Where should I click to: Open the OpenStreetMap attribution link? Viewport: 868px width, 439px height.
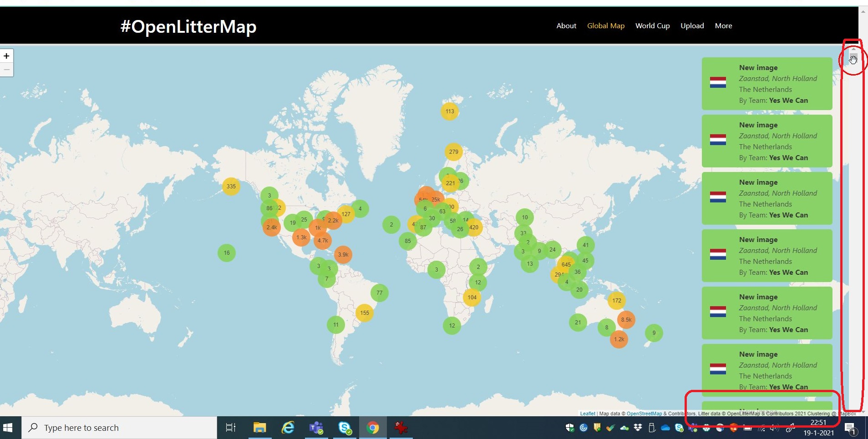(644, 414)
